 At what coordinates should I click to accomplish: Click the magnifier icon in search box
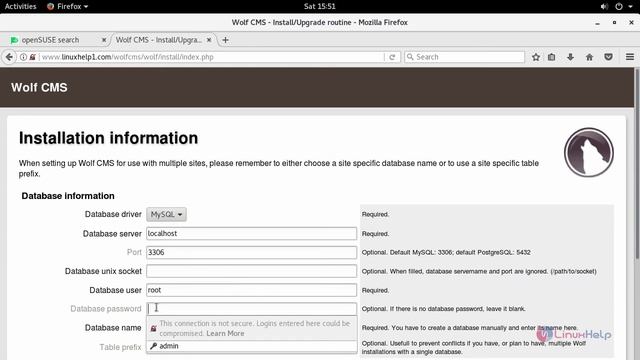pos(410,57)
